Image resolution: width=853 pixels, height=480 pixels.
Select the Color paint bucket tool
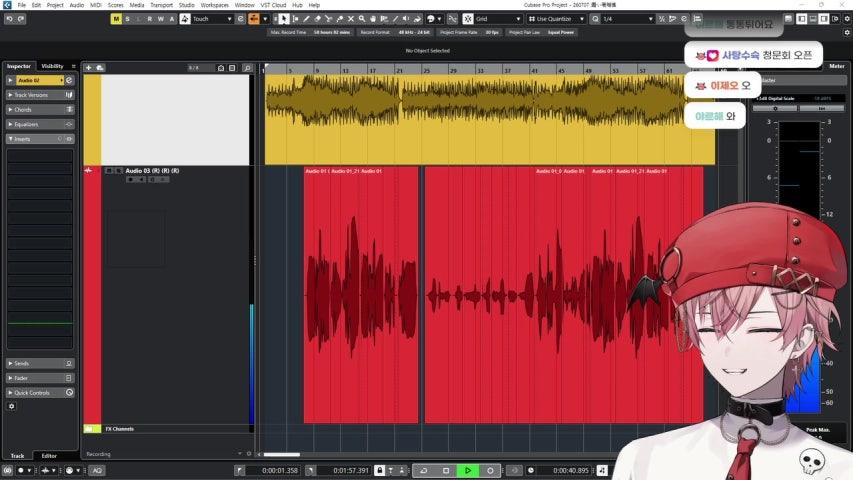point(417,19)
